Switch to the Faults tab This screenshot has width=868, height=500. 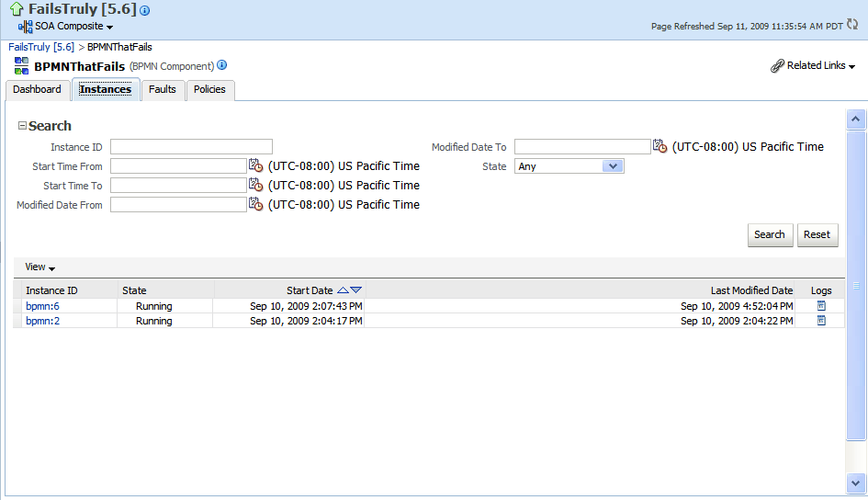(x=163, y=90)
